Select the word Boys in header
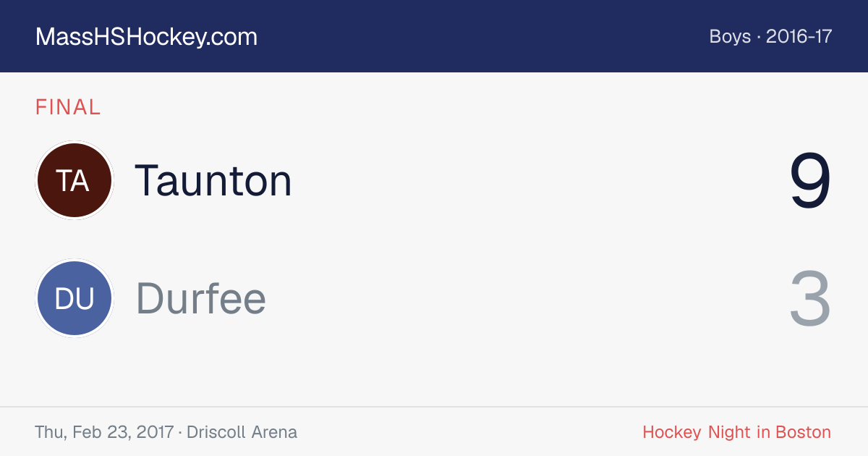 [730, 36]
